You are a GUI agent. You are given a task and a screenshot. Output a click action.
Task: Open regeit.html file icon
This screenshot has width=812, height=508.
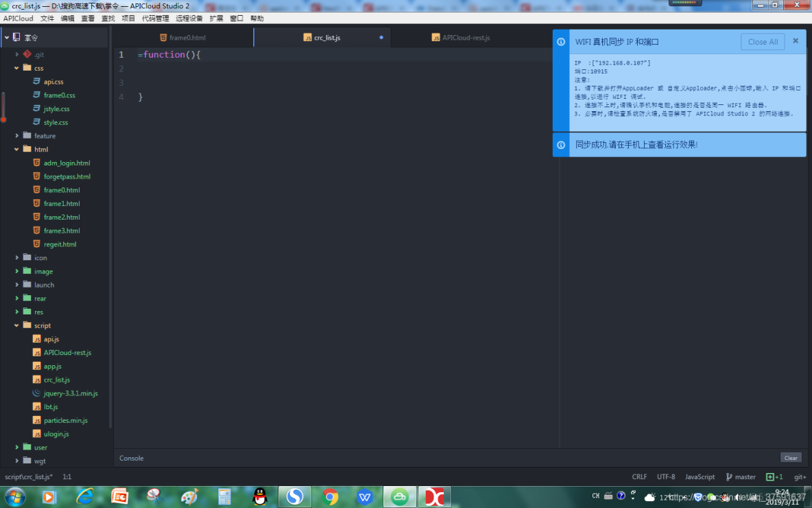36,244
